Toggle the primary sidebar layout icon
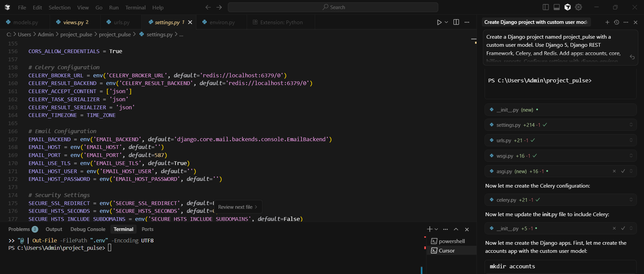Screen dimensions: 644x274 tap(546, 7)
